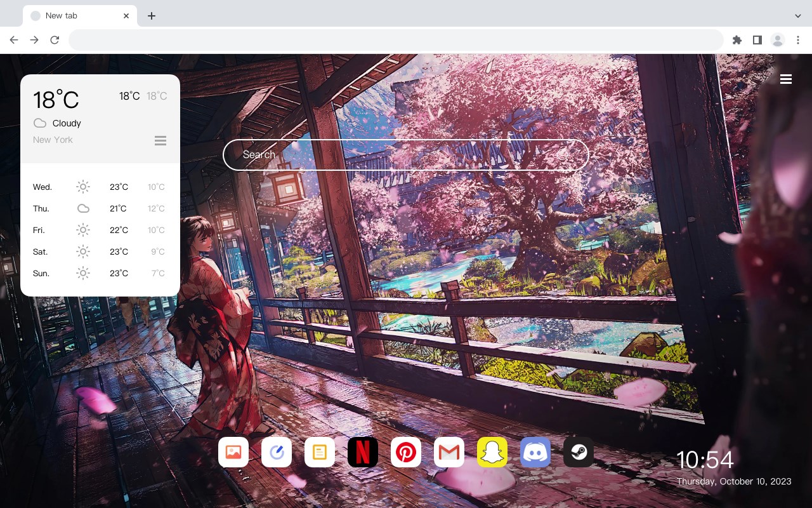Click the sun icon in the Sat. row
Screen dimensions: 812x508
click(83, 251)
